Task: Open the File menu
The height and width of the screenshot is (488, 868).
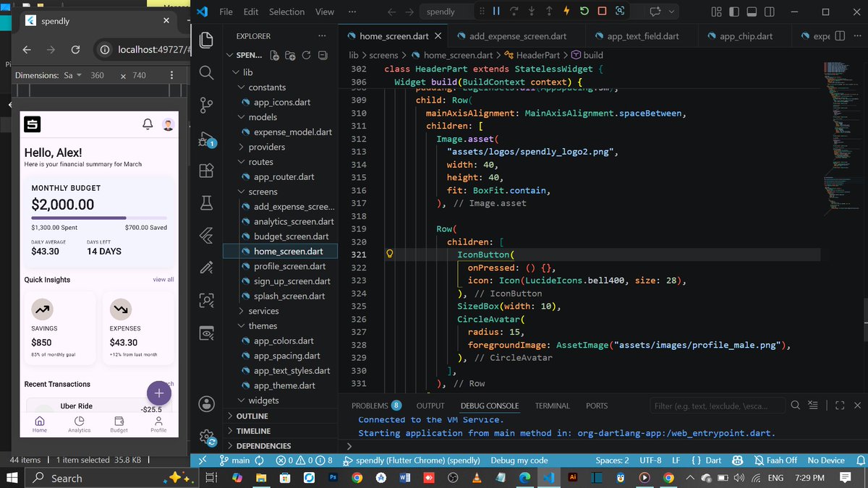Action: (x=226, y=12)
